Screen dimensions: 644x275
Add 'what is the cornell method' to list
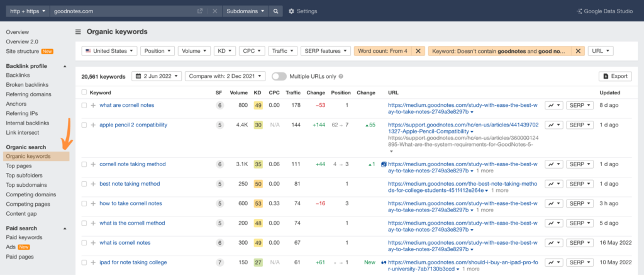pos(93,223)
